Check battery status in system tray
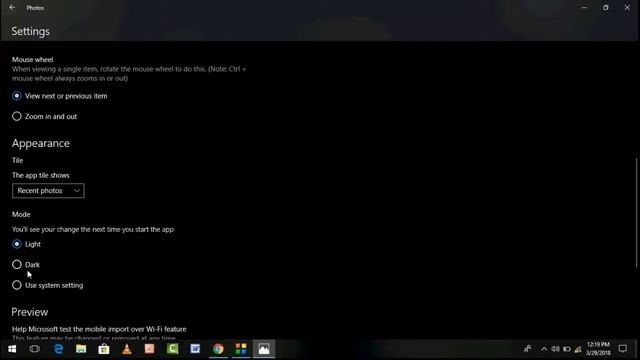Viewport: 640px width, 360px height. click(x=567, y=349)
